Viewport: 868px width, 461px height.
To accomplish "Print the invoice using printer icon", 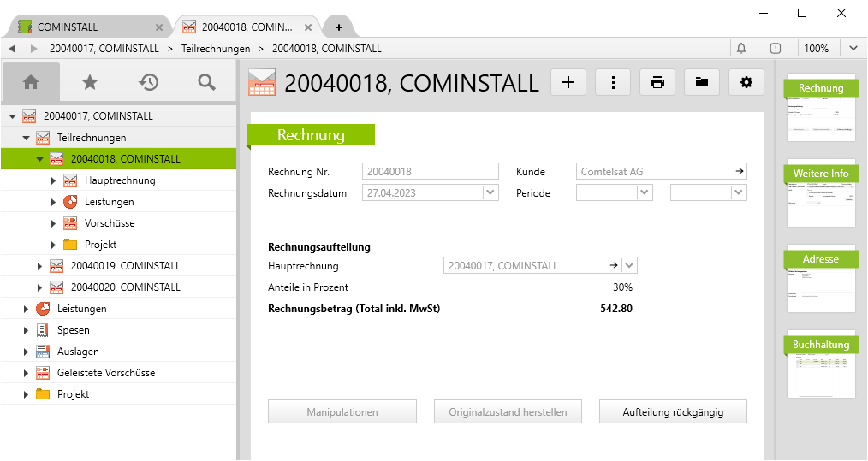I will tap(657, 82).
